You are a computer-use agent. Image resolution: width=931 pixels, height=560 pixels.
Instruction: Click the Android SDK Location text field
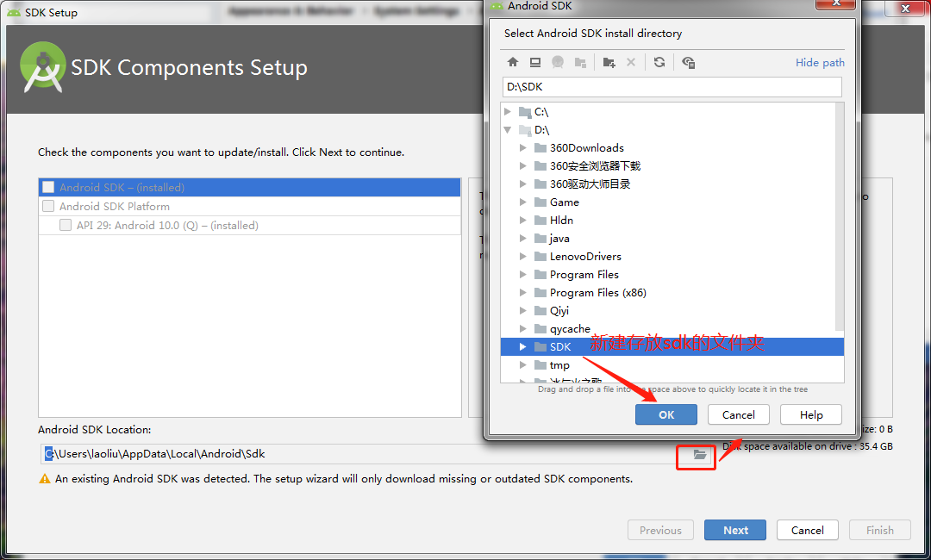click(359, 454)
